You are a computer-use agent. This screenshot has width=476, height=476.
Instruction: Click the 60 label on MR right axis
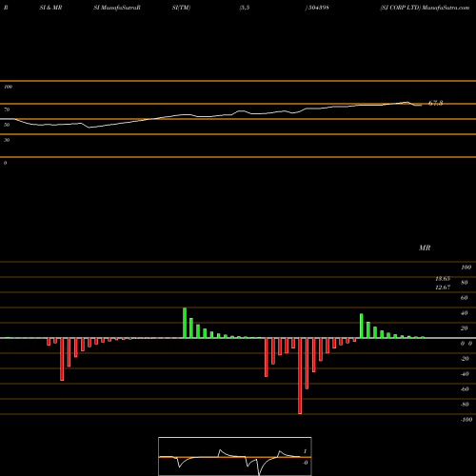click(x=465, y=298)
